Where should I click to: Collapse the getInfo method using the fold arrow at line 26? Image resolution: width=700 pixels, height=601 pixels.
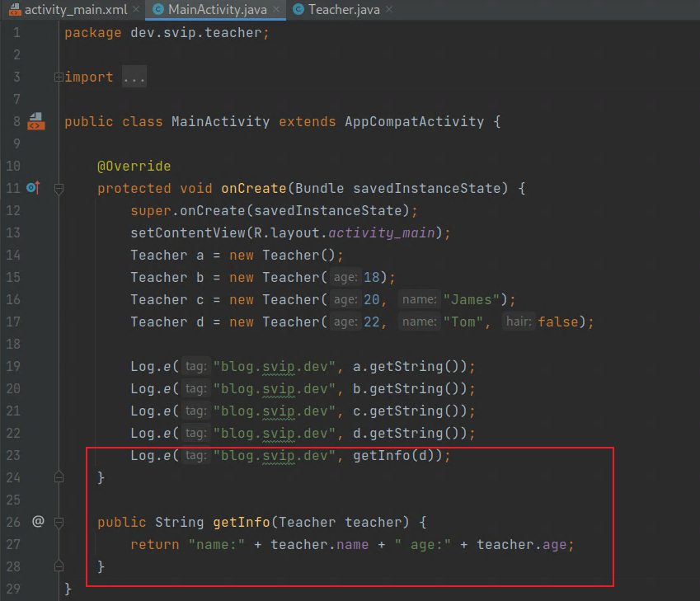tap(58, 522)
